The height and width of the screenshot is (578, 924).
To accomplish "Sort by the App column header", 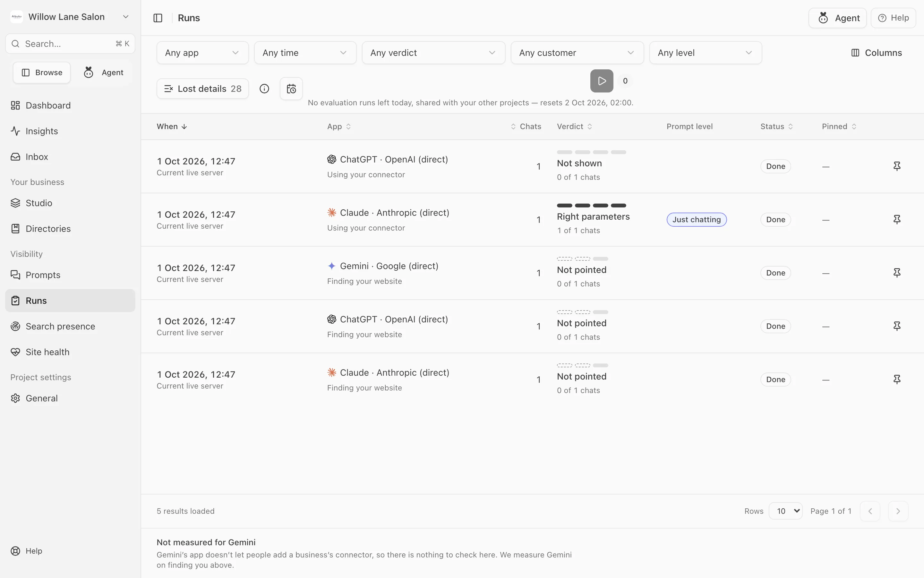I will (339, 127).
